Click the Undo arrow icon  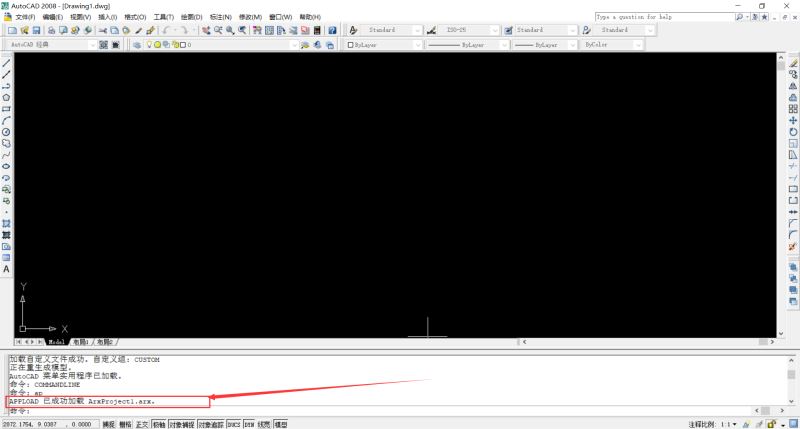click(x=166, y=31)
